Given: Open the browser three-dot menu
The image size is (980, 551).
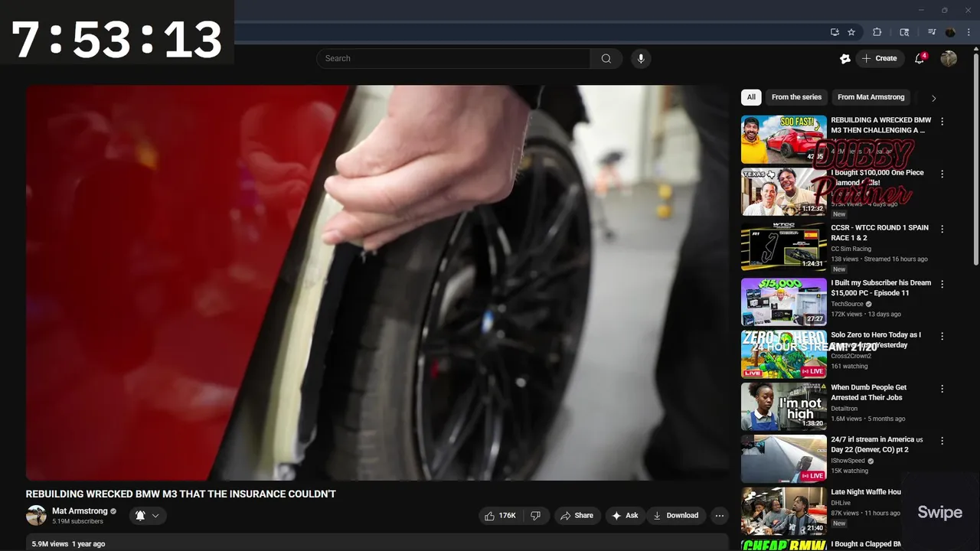Looking at the screenshot, I should pyautogui.click(x=969, y=32).
